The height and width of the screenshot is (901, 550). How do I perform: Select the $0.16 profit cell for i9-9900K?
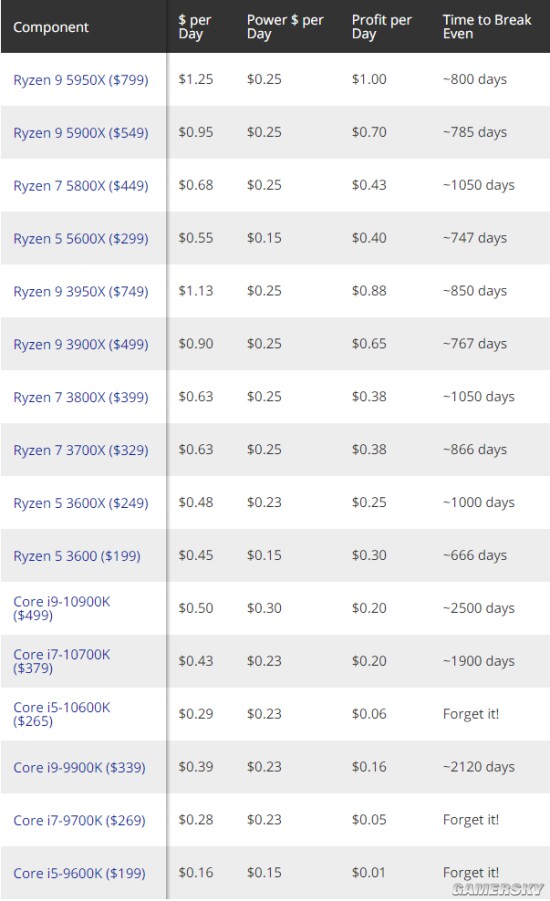369,767
